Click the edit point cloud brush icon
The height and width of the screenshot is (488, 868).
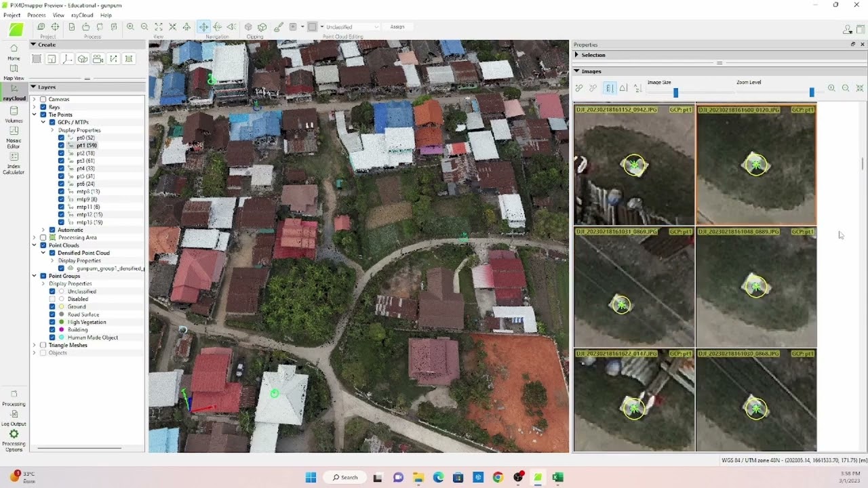[x=279, y=26]
